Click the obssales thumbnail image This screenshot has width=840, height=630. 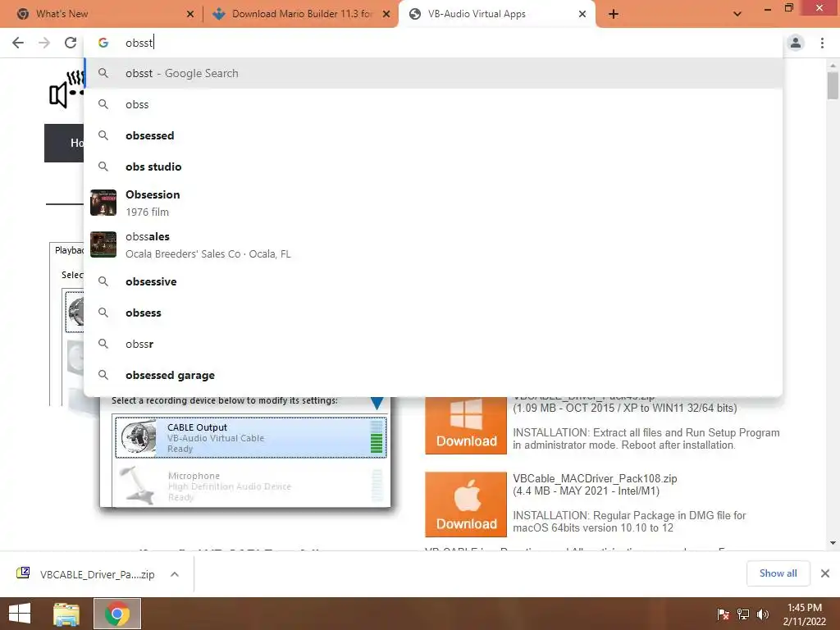point(103,244)
